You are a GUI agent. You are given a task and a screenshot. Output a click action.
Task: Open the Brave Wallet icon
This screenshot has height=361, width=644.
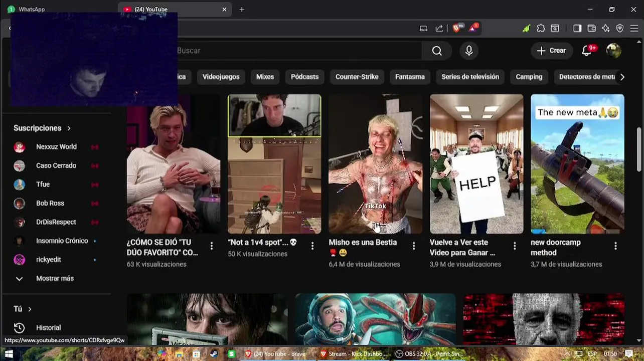coord(592,29)
